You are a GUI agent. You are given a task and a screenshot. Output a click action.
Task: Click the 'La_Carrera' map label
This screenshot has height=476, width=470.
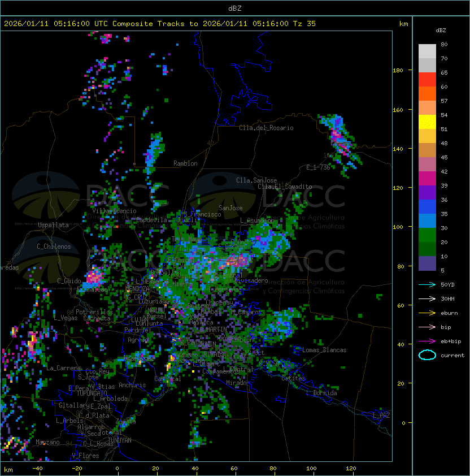[64, 368]
